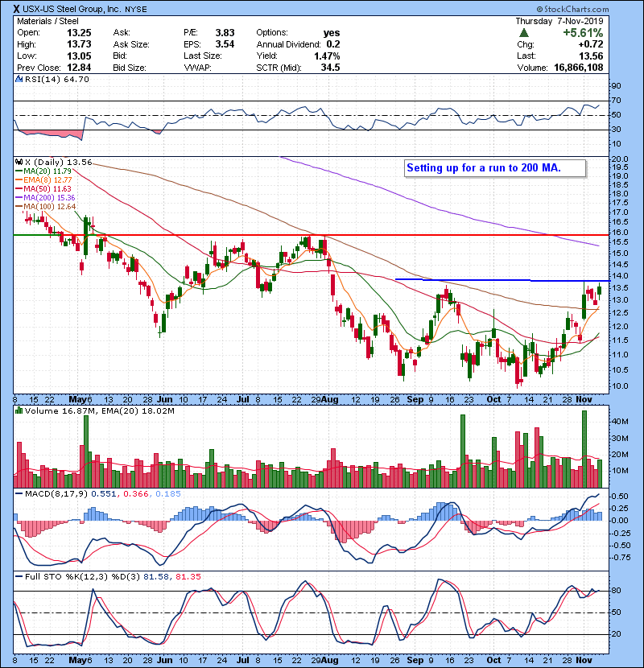
Task: Click the 'Volume 16.87M, EMA(20) 18.02M' label
Action: tap(99, 410)
